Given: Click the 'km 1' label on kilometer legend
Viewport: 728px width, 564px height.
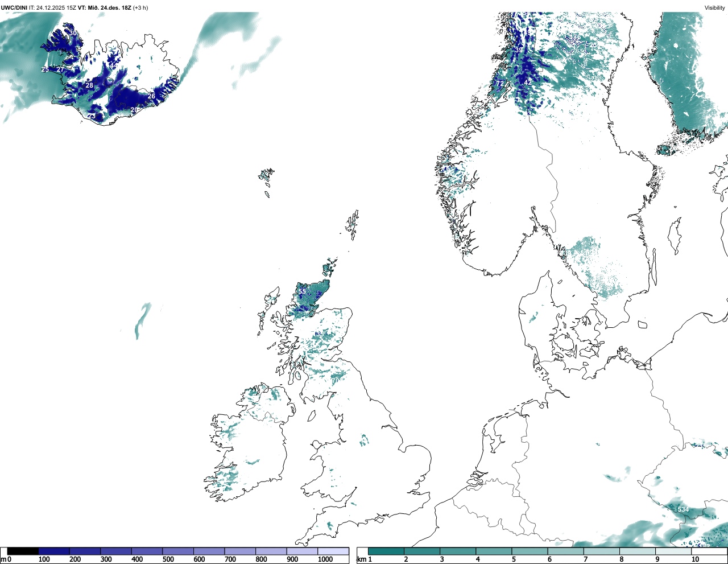Looking at the screenshot, I should pos(364,559).
